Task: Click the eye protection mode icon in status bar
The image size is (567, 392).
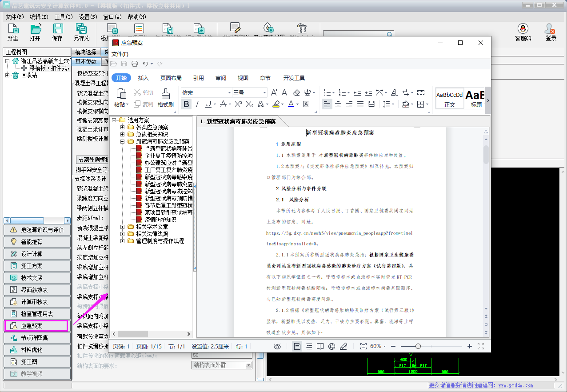Action: (277, 346)
